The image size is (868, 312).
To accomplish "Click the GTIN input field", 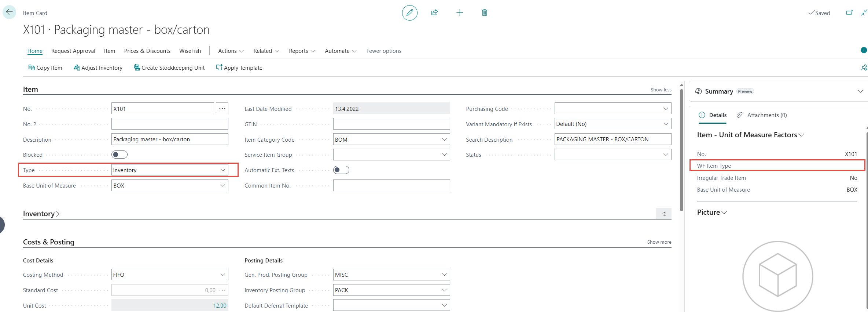I will point(391,124).
